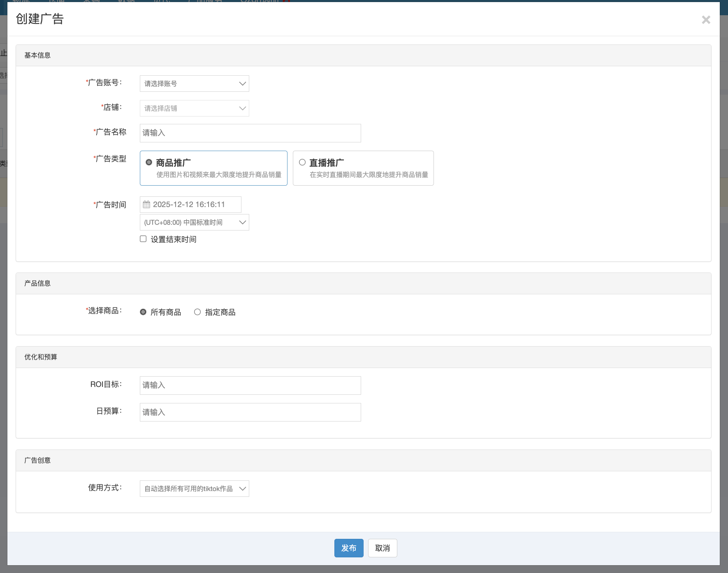
Task: Expand the 店铺 store dropdown
Action: tap(194, 108)
